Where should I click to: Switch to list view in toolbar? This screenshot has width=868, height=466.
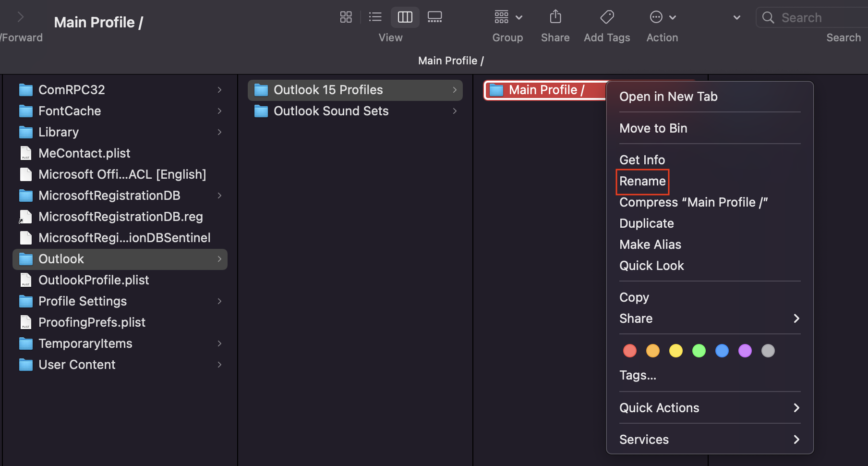(x=375, y=17)
